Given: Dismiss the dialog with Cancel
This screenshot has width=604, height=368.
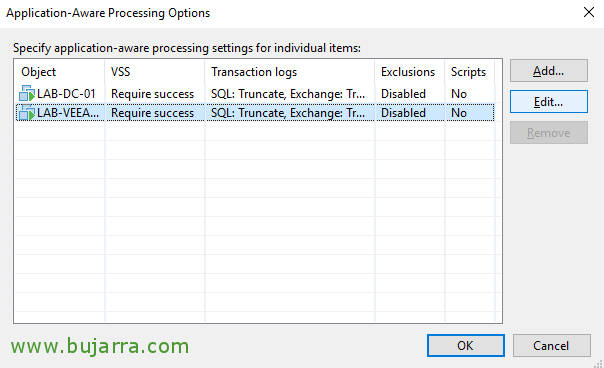Looking at the screenshot, I should pos(551,345).
